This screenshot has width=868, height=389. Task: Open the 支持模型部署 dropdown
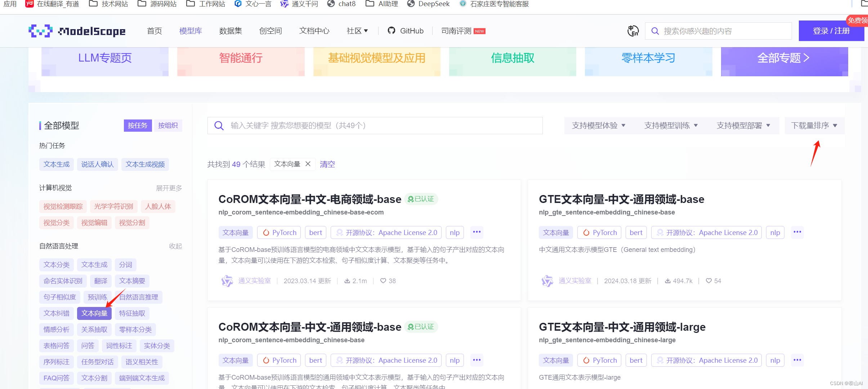(x=743, y=125)
